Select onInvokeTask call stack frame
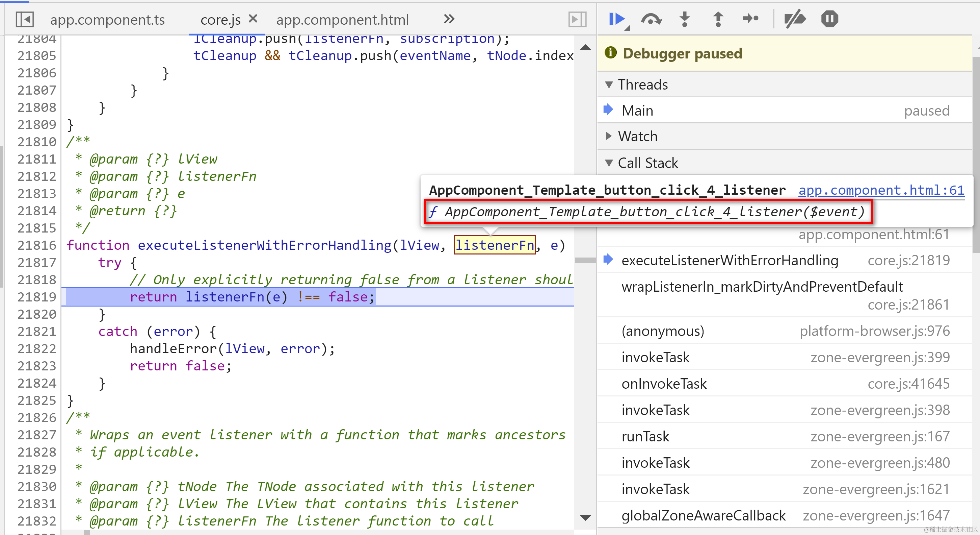The height and width of the screenshot is (535, 980). (x=664, y=384)
